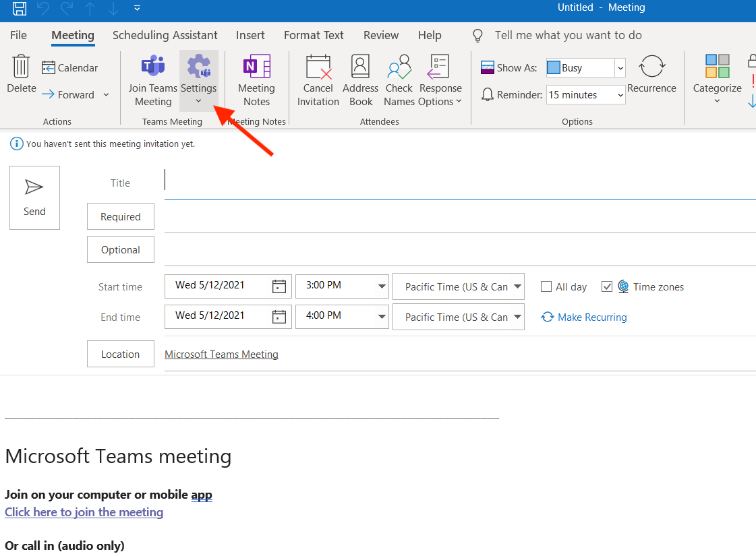This screenshot has height=556, width=756.
Task: Click the Reminder bell icon
Action: tap(488, 94)
